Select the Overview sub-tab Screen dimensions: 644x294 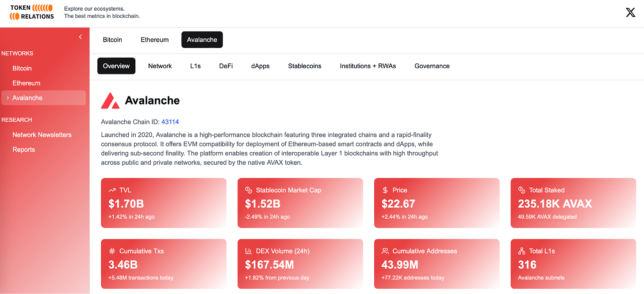pos(116,66)
